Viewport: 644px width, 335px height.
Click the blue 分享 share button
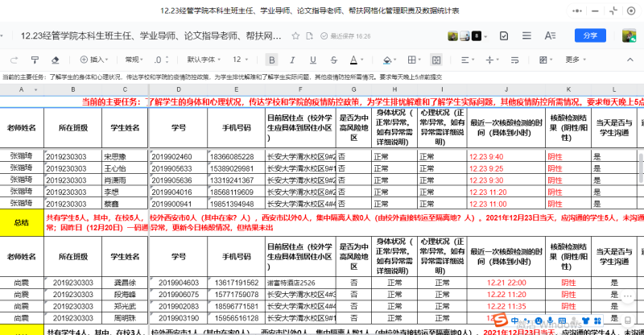589,35
